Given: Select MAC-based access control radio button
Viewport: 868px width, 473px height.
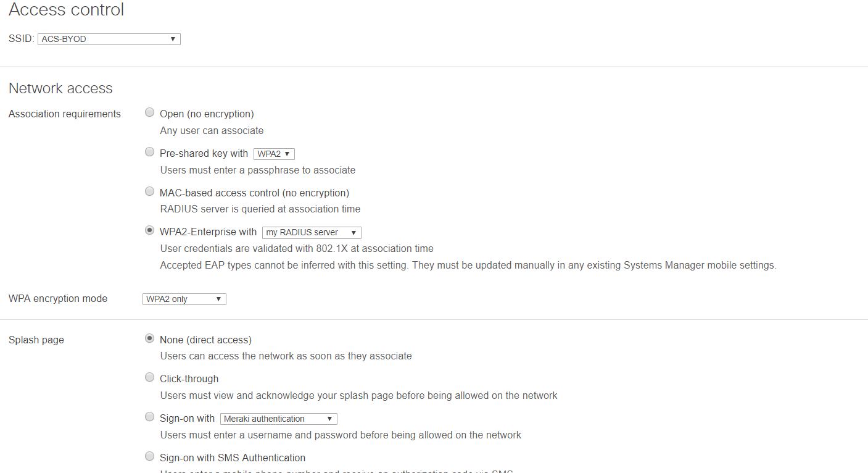Looking at the screenshot, I should [x=149, y=191].
